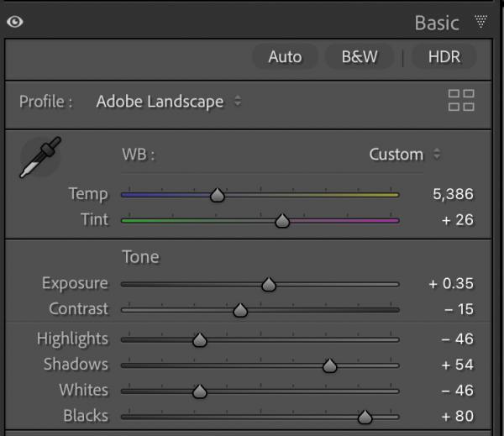Click the Whites slider handle
This screenshot has height=436, width=504.
200,391
